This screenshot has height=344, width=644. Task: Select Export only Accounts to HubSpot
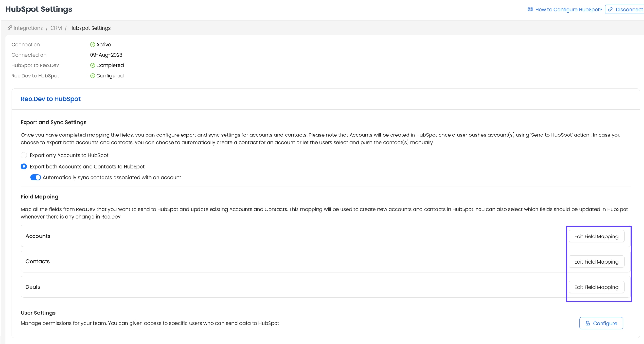pyautogui.click(x=24, y=155)
